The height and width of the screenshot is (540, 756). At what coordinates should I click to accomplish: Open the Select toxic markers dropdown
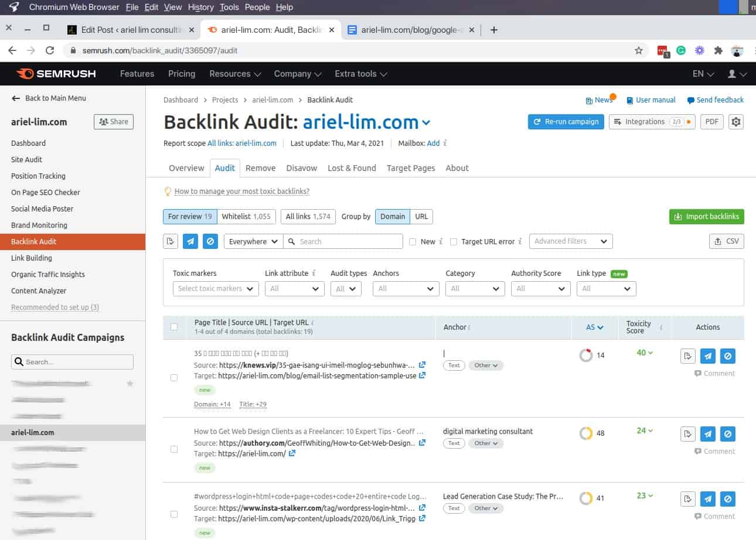[216, 289]
